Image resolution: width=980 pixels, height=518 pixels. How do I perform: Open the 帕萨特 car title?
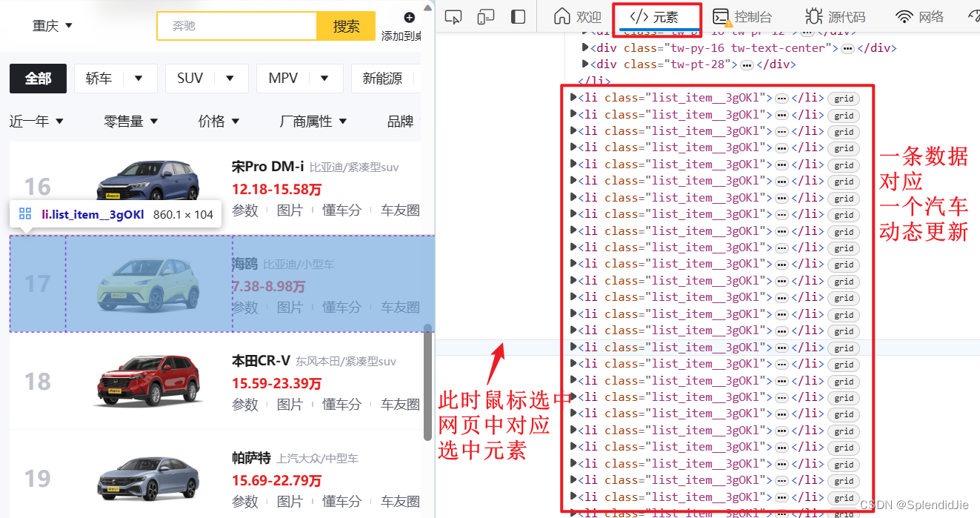click(252, 459)
